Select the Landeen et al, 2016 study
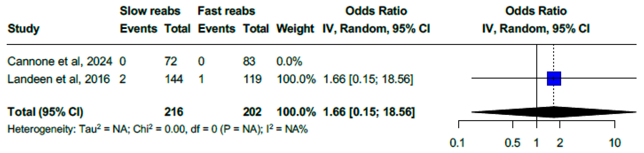This screenshot has width=644, height=153. point(58,79)
